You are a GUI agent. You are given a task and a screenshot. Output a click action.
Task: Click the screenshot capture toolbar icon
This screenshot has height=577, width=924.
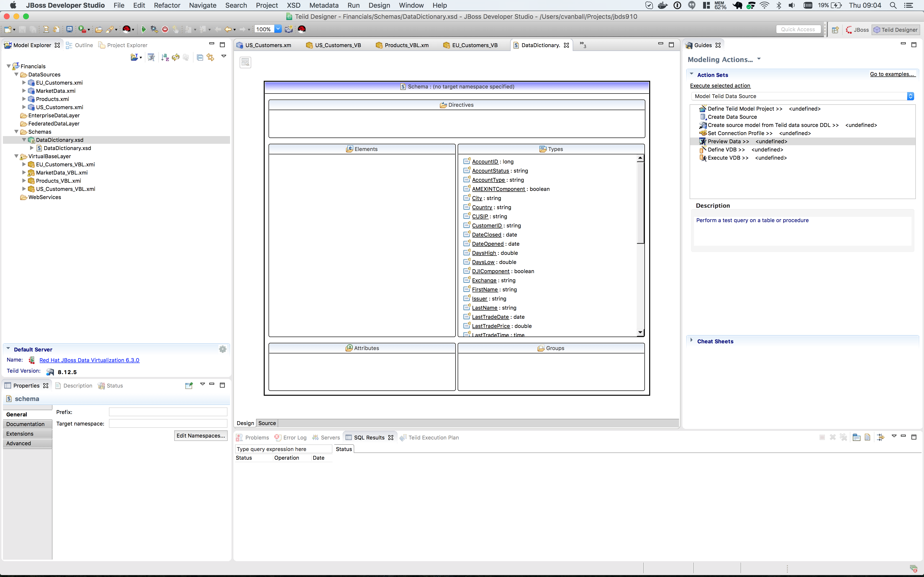pos(289,29)
